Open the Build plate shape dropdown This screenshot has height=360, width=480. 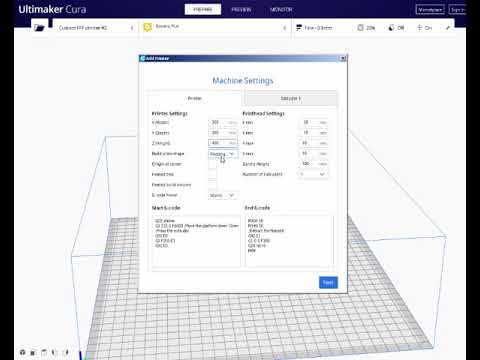[x=223, y=154]
